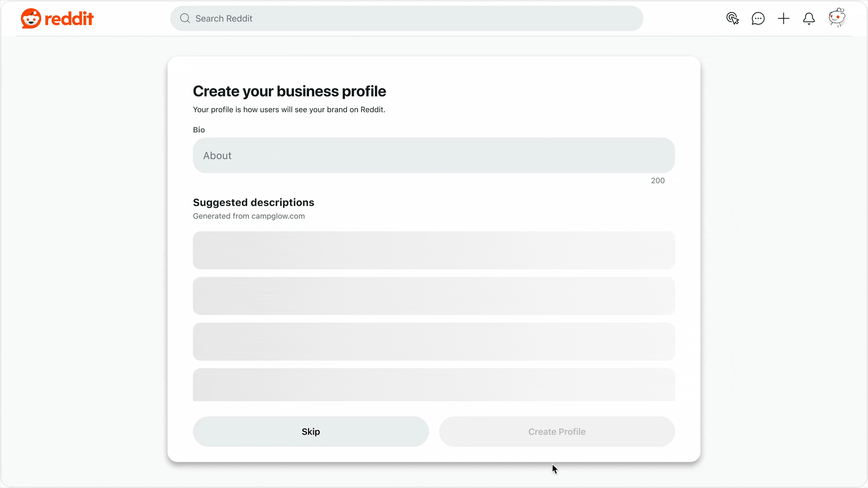Click the search magnifier icon
Screen dimensions: 868x488
point(185,18)
